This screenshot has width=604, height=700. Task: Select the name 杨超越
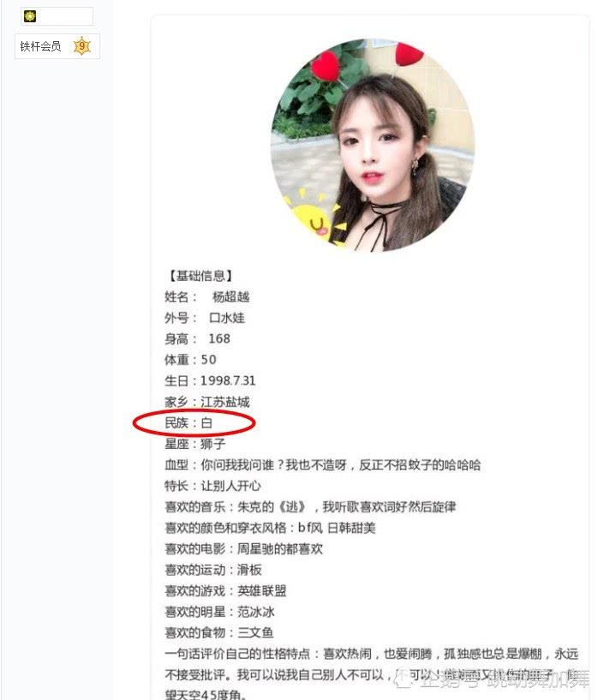(x=230, y=296)
